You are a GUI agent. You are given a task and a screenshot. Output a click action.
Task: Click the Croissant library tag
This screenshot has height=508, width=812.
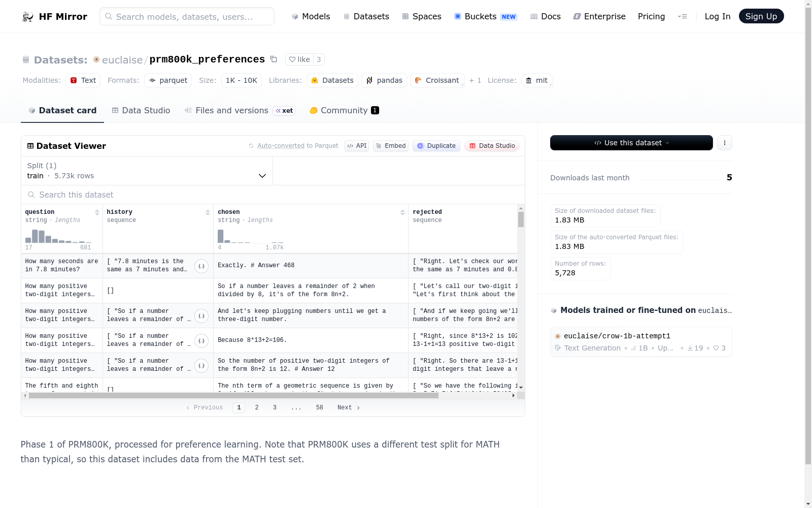[x=437, y=80]
